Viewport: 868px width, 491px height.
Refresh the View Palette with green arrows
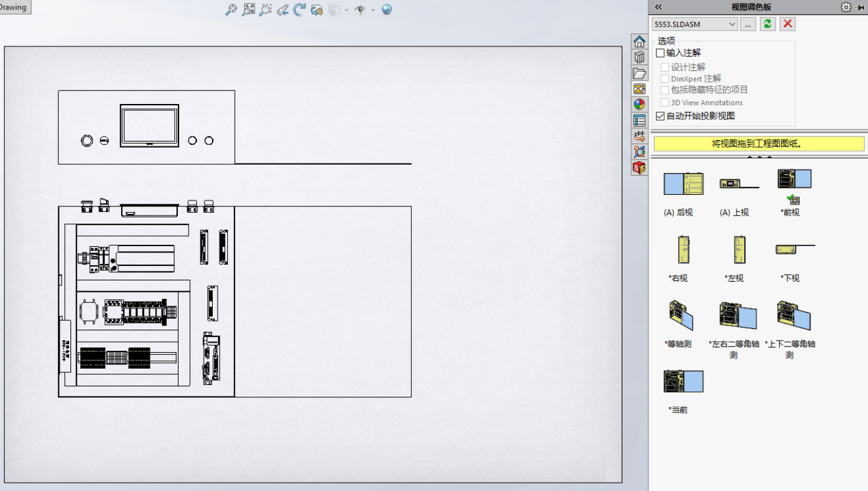767,24
